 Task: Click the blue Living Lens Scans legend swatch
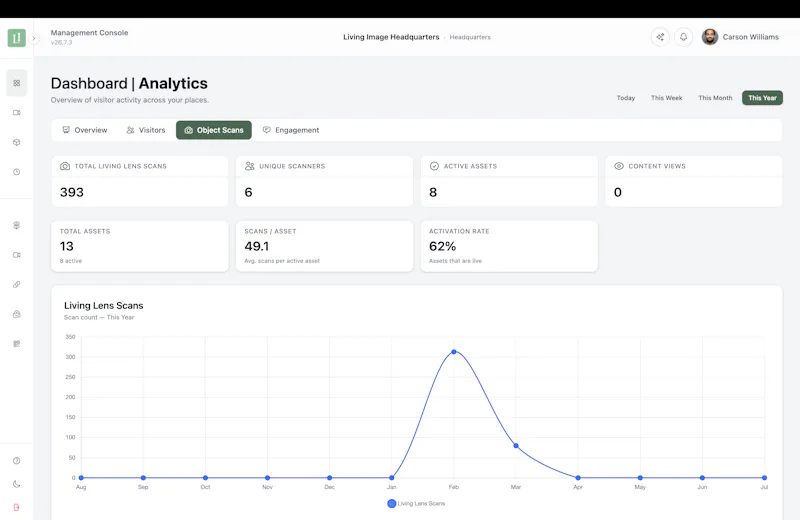[x=391, y=504]
